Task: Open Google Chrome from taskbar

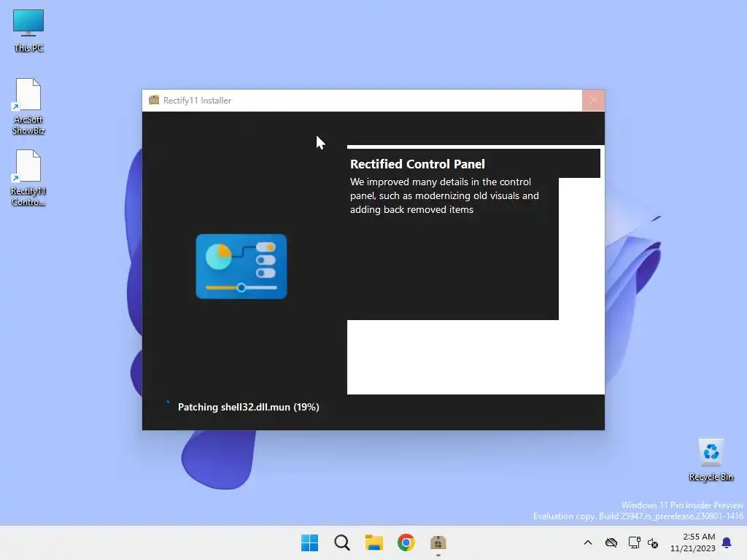Action: [406, 542]
